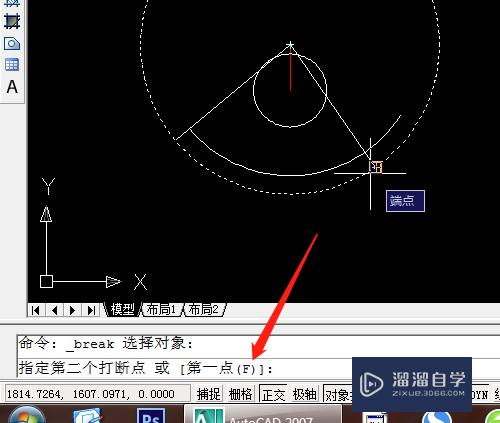Select the Region tool icon
The image size is (500, 423).
[12, 44]
